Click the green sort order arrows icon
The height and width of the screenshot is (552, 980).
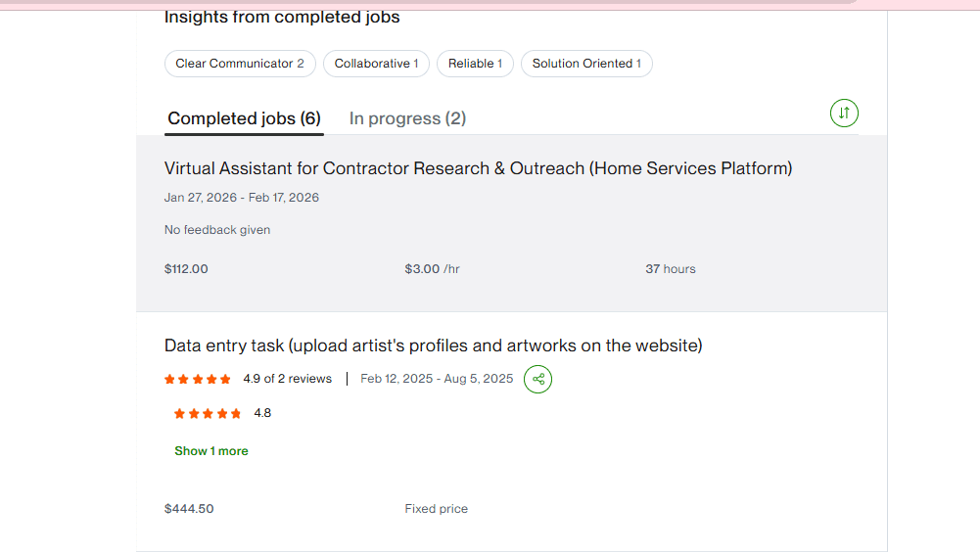(844, 114)
